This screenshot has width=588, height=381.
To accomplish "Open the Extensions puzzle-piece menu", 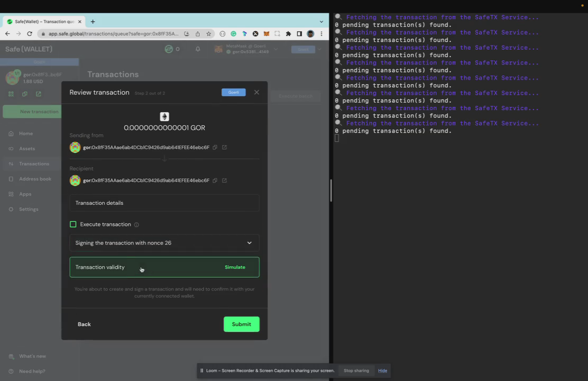I will click(x=288, y=34).
